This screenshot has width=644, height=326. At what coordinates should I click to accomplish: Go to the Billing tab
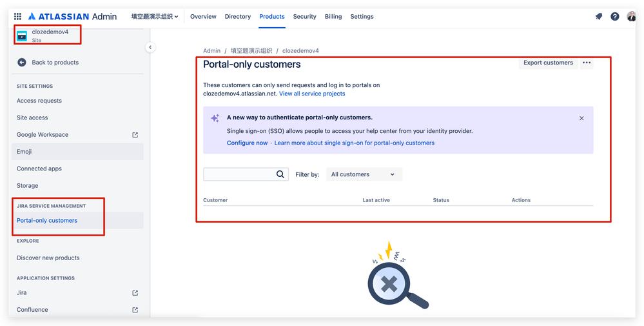[x=333, y=16]
